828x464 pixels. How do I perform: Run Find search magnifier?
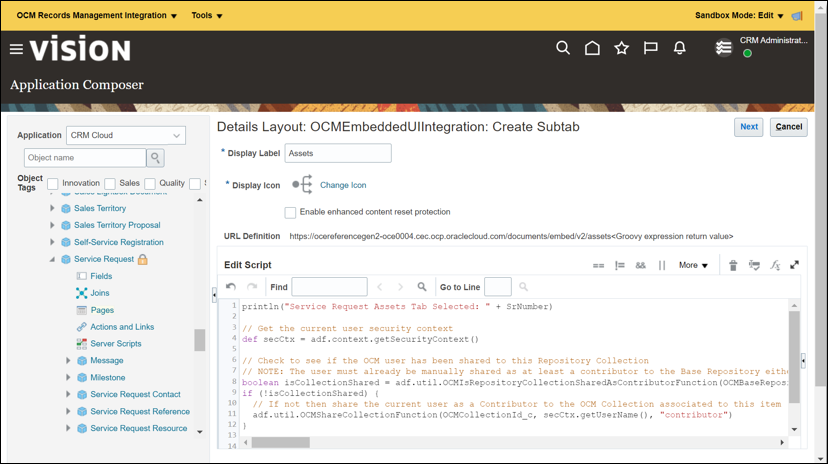(421, 287)
